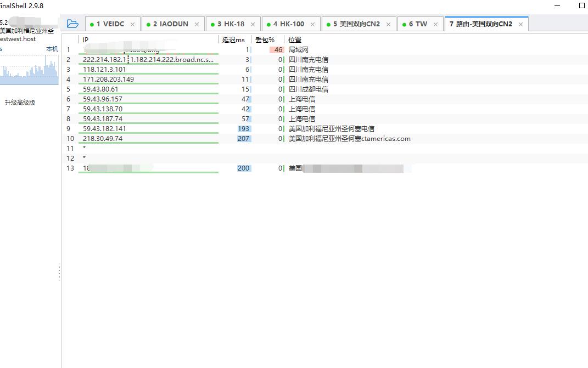Close the VEIDC tab
This screenshot has width=588, height=368.
pyautogui.click(x=132, y=25)
